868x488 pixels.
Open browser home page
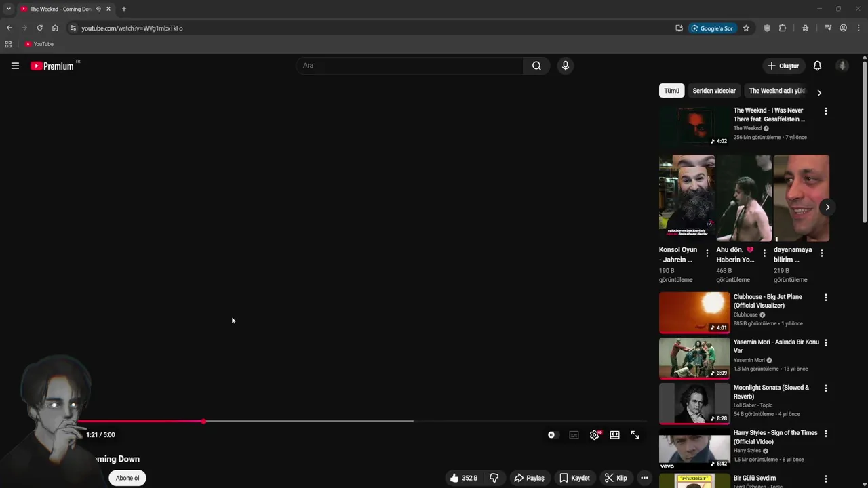click(x=55, y=28)
